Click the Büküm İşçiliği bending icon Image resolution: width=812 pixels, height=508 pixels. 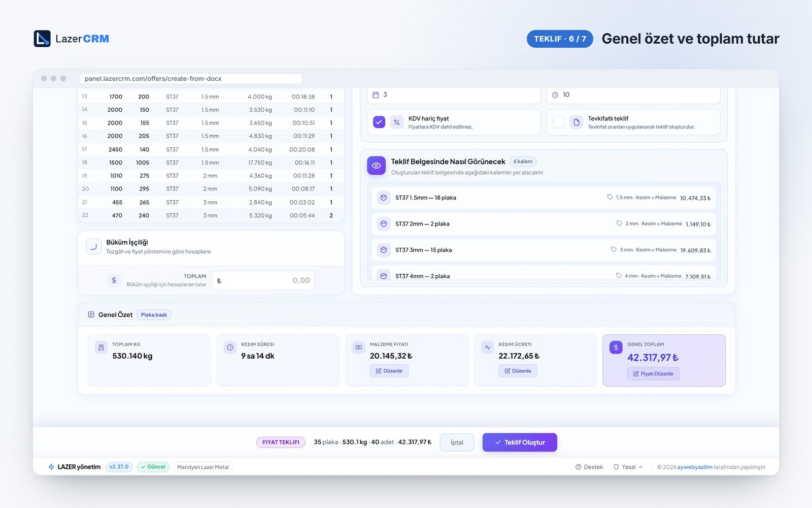point(93,246)
